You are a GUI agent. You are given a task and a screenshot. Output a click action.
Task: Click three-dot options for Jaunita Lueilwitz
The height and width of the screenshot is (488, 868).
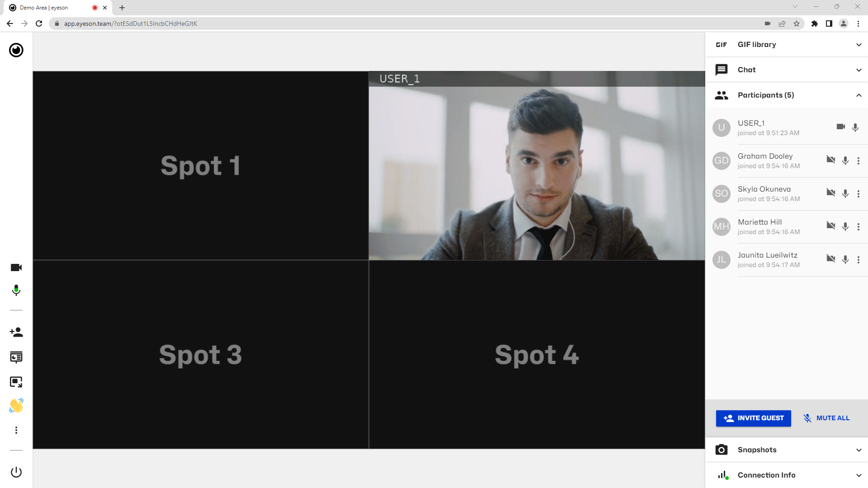pyautogui.click(x=859, y=260)
